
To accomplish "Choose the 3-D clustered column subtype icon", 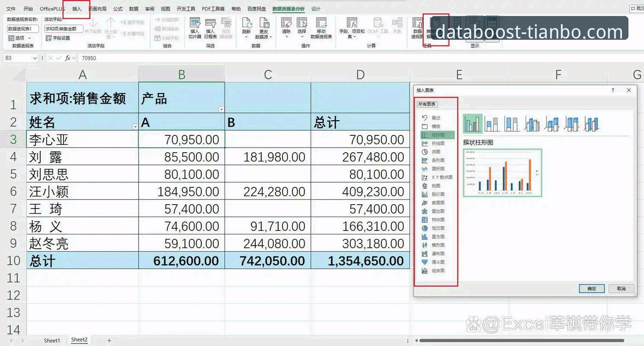I will coord(532,124).
